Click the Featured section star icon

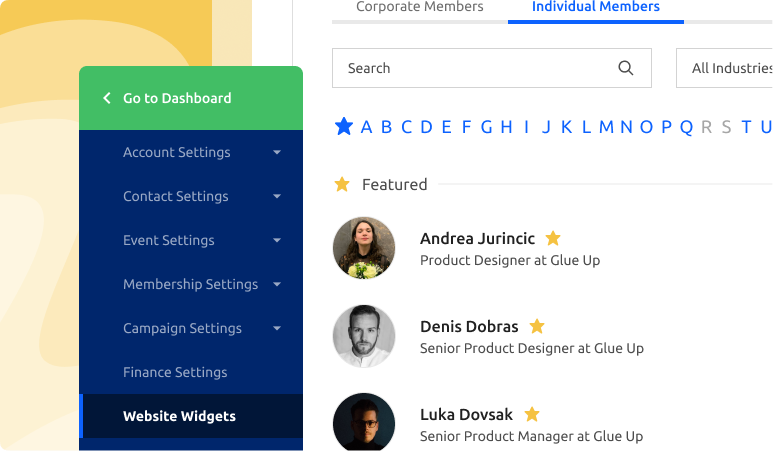coord(342,185)
